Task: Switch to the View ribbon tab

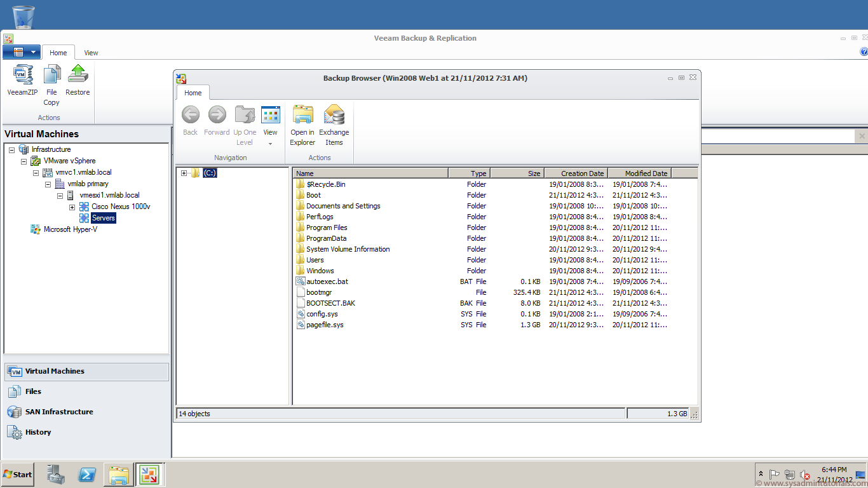Action: (x=91, y=53)
